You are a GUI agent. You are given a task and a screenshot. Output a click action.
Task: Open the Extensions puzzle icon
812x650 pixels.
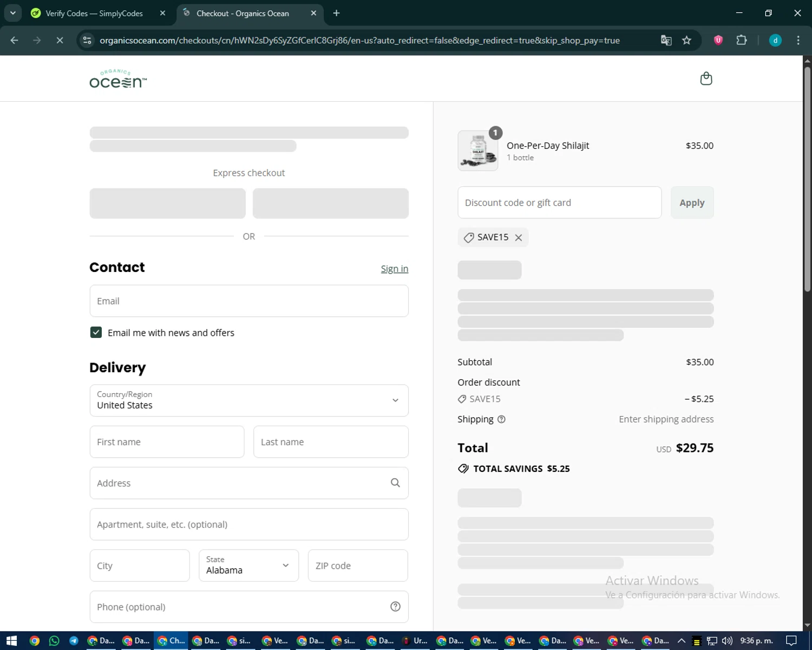(x=742, y=40)
